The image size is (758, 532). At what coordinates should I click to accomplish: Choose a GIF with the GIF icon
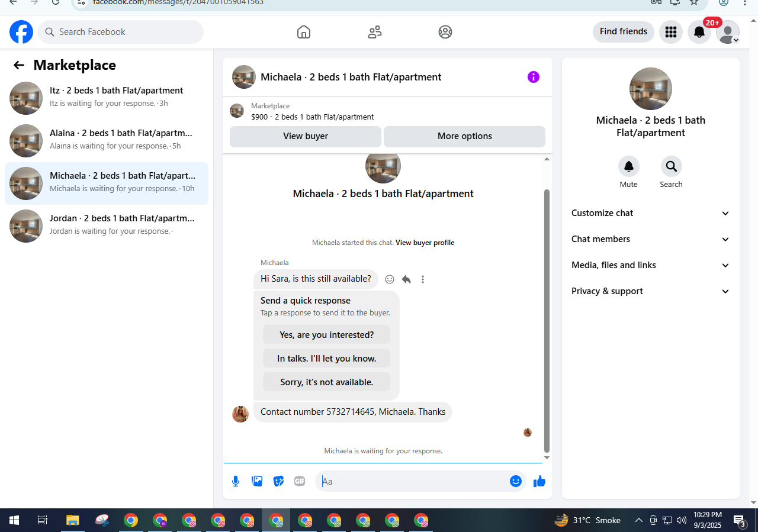tap(300, 481)
